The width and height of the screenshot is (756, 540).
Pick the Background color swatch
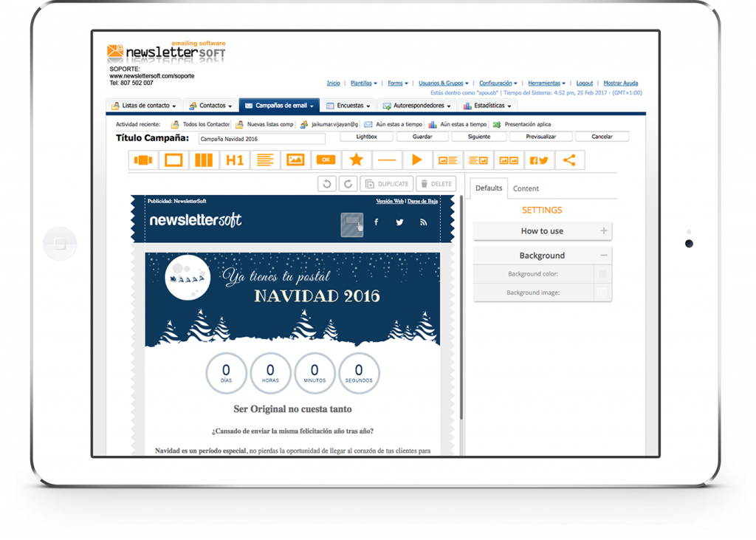click(602, 273)
